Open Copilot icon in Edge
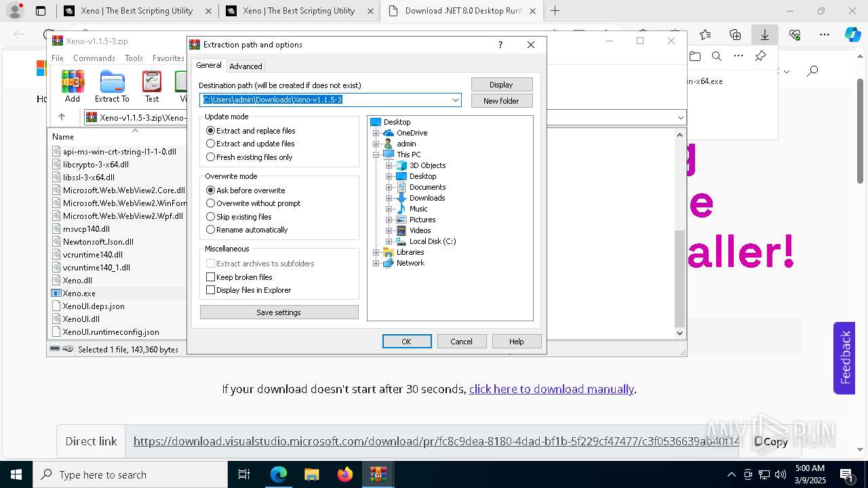The image size is (868, 488). [x=852, y=35]
